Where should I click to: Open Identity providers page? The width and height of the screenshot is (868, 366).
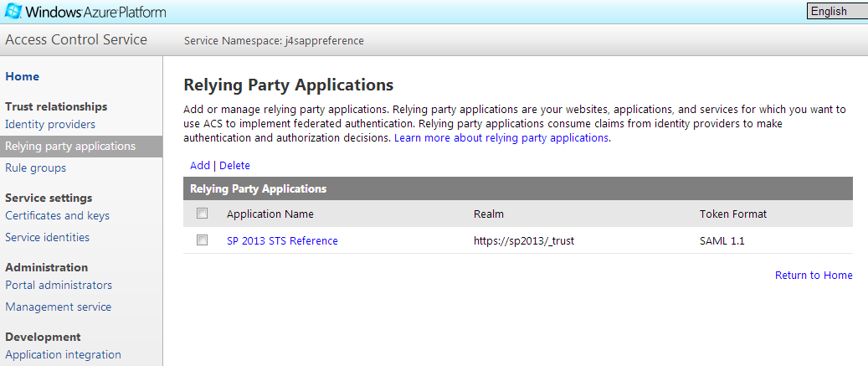coord(50,124)
